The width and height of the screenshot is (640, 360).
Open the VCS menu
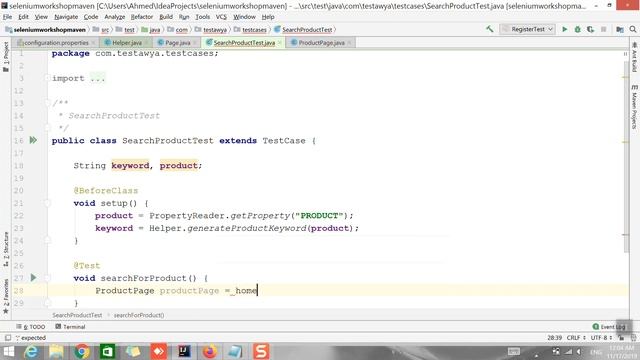click(221, 17)
